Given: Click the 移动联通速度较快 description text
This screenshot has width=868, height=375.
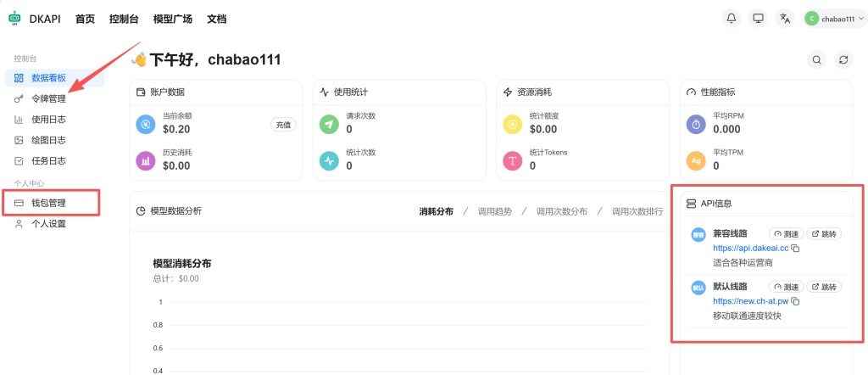Looking at the screenshot, I should [747, 316].
